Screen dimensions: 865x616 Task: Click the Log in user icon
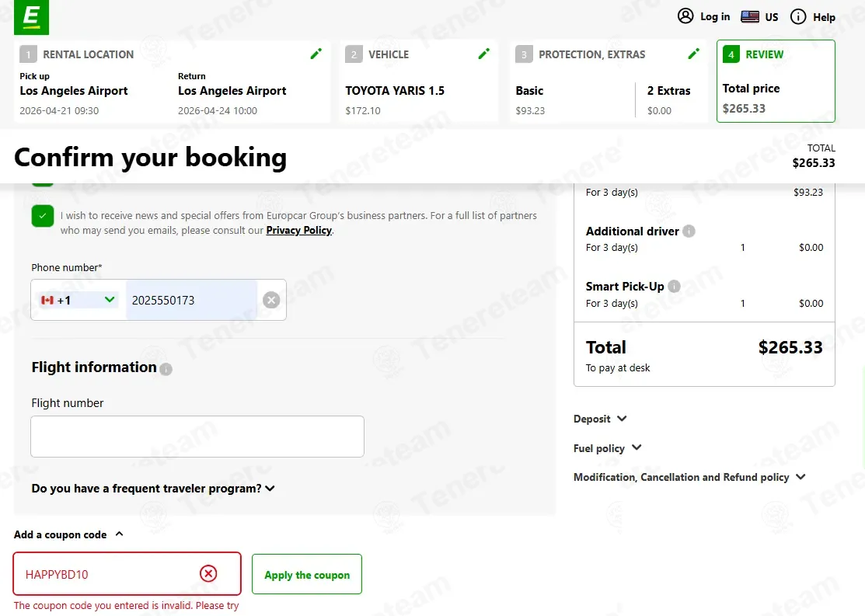[x=685, y=16]
